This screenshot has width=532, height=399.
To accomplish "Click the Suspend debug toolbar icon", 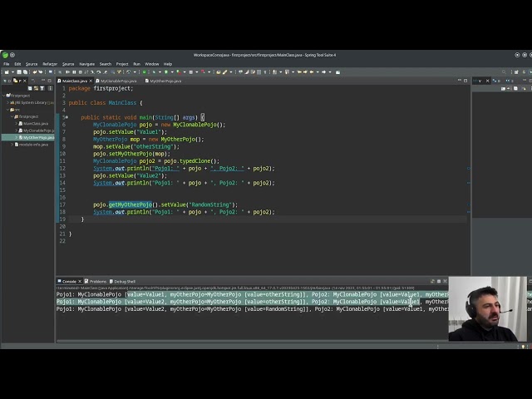I will 74,72.
